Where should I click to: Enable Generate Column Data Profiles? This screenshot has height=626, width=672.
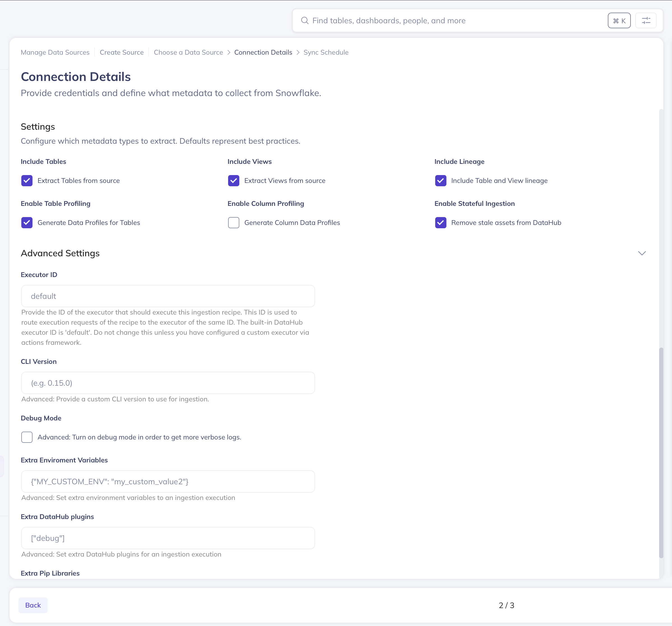click(x=234, y=223)
